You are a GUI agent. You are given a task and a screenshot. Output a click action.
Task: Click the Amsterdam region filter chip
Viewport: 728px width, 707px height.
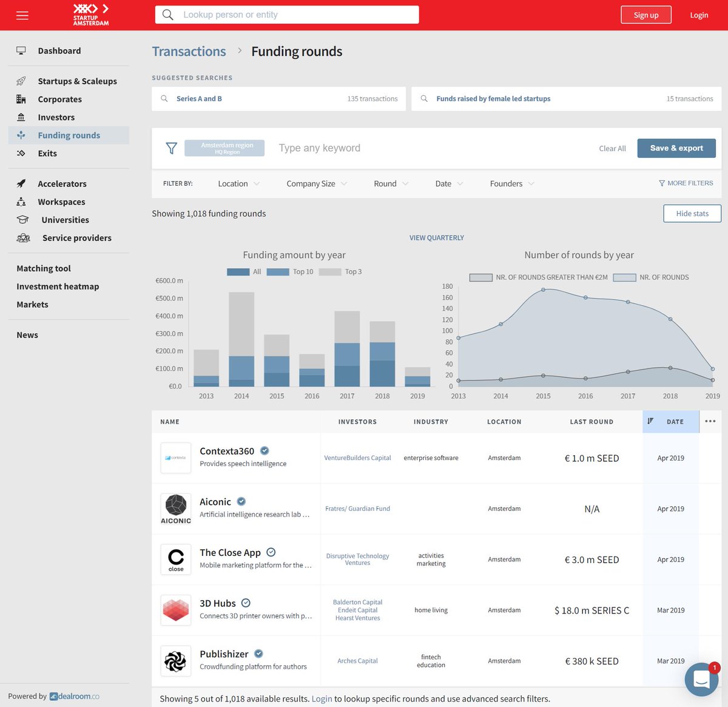224,148
